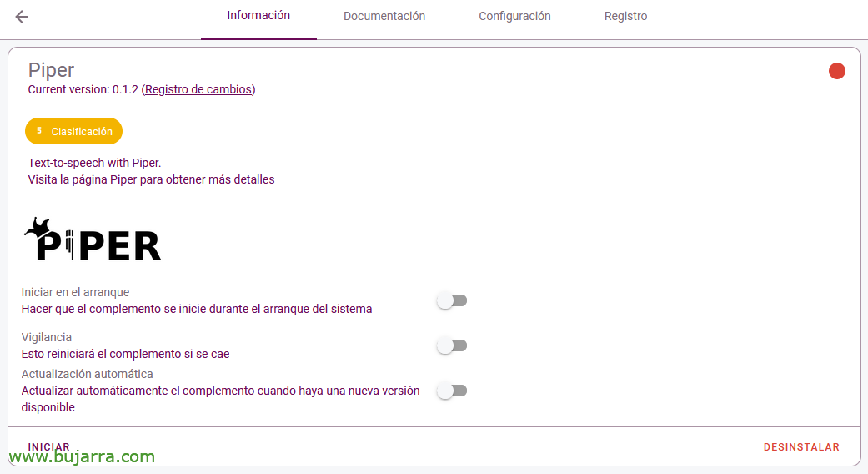Switch to the Documentación tab
Screen dimensions: 868x474
point(384,16)
